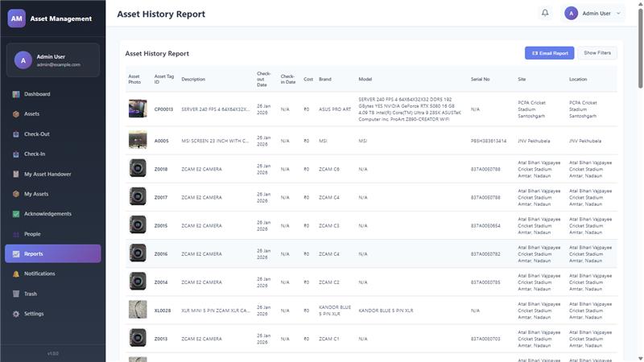The height and width of the screenshot is (362, 644).
Task: Click the Show Filters button
Action: 597,53
